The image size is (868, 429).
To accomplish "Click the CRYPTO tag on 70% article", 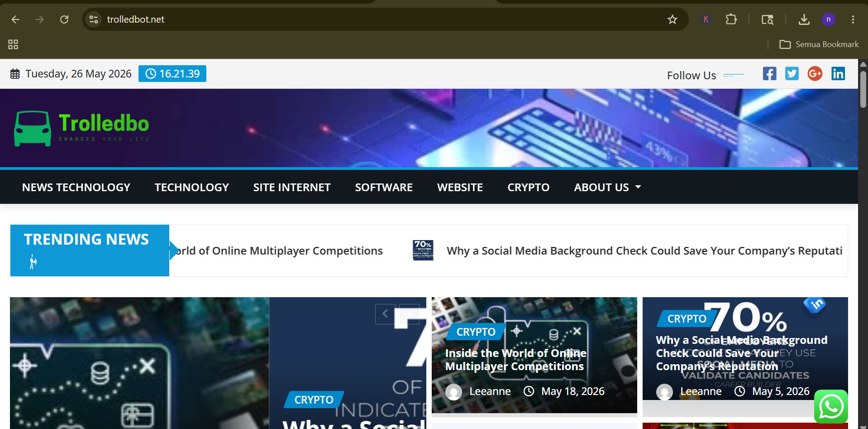I will pos(687,319).
